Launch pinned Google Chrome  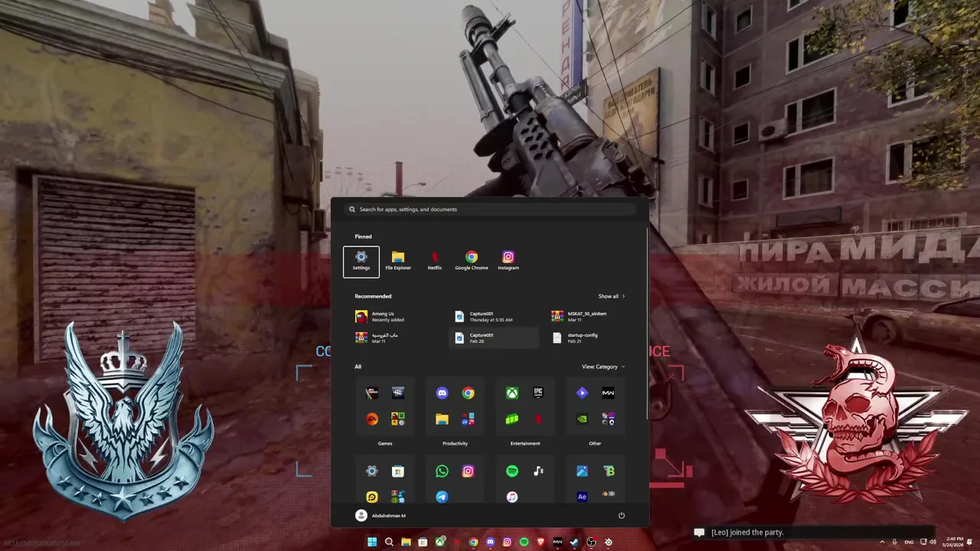(x=472, y=261)
